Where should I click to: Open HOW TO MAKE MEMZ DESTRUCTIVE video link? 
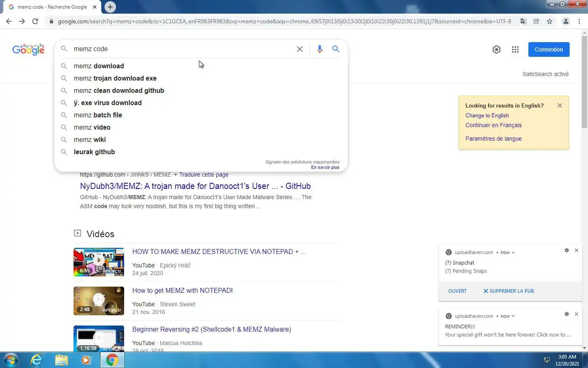[219, 251]
